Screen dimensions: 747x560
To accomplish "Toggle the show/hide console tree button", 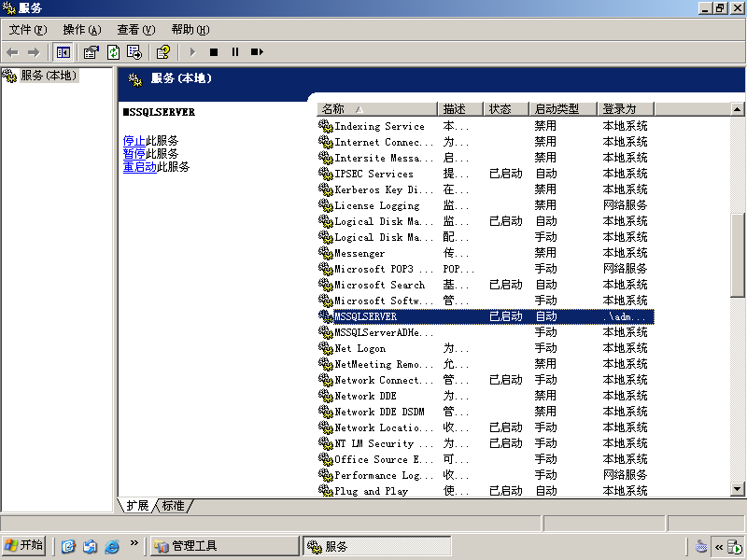I will pyautogui.click(x=63, y=52).
